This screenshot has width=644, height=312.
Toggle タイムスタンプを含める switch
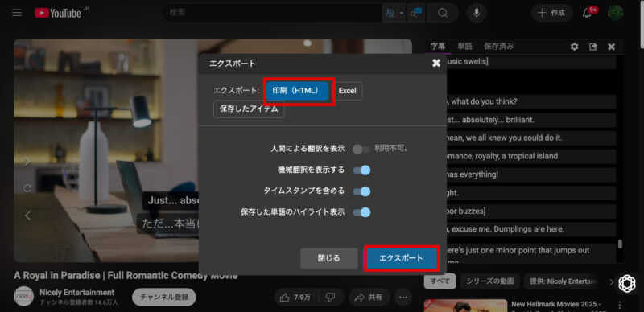[361, 191]
